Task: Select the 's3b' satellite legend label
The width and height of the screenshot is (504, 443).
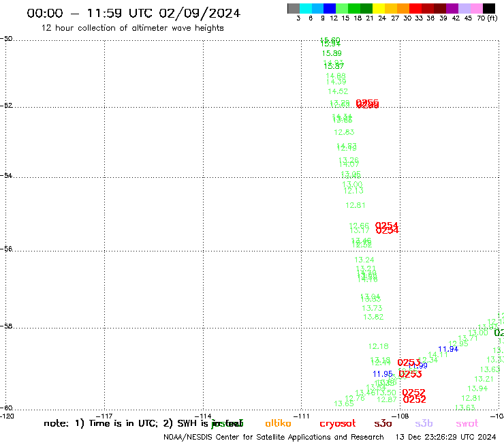Action: 424,423
